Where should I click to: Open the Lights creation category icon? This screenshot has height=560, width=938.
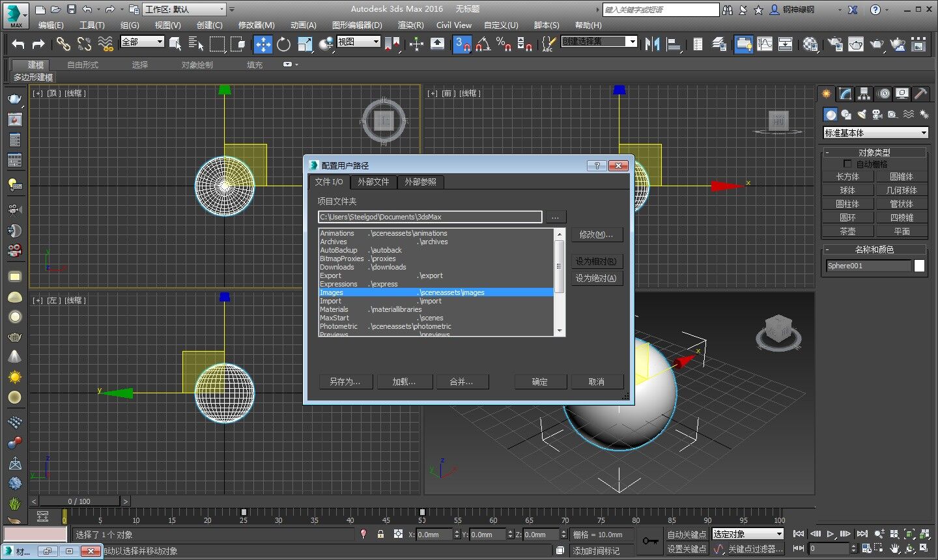pos(861,114)
